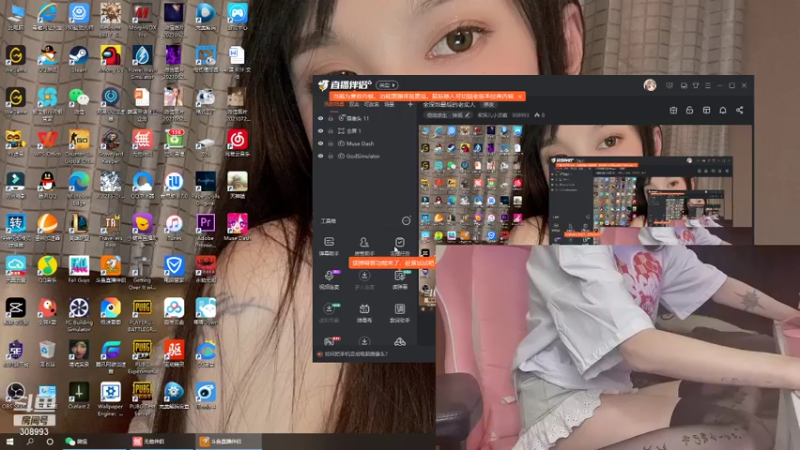
Task: Open the Windows Start menu
Action: (x=9, y=441)
